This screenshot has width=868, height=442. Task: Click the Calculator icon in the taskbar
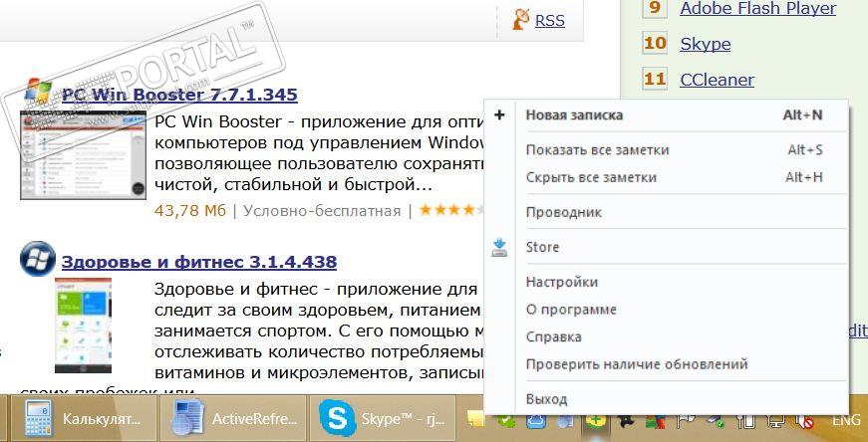tap(39, 419)
